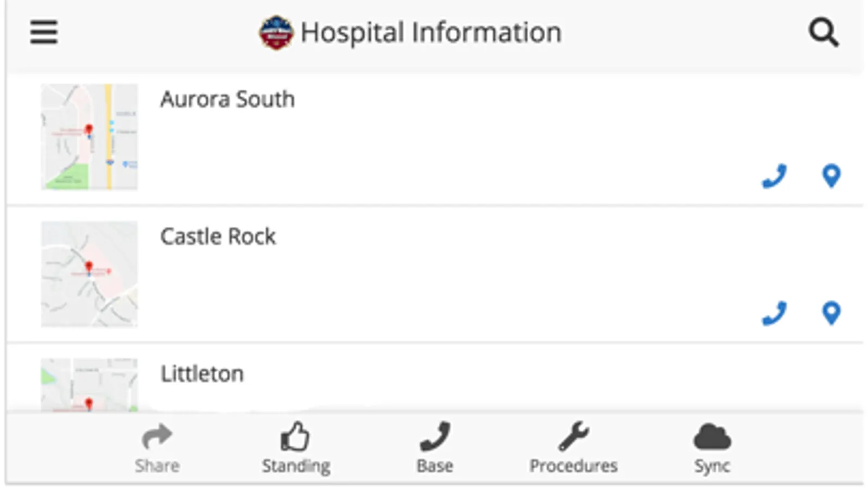Image resolution: width=868 pixels, height=489 pixels.
Task: Call Castle Rock hospital phone icon
Action: 774,314
